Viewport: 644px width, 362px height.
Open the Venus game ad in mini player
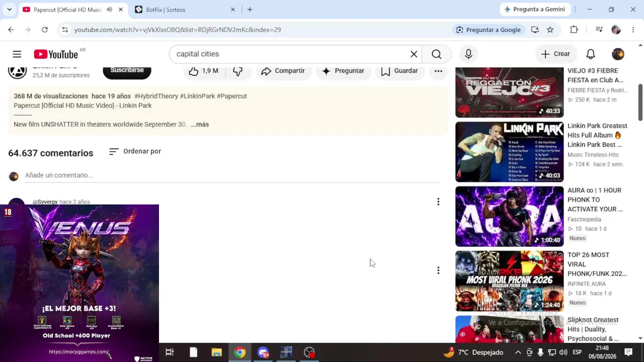coord(79,283)
